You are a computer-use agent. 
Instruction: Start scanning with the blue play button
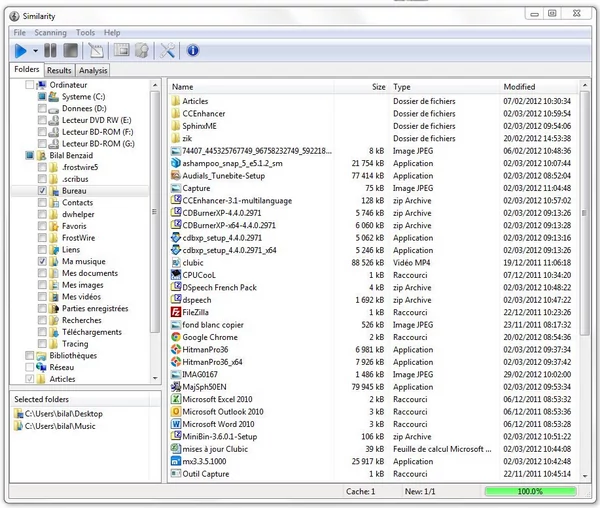point(21,50)
